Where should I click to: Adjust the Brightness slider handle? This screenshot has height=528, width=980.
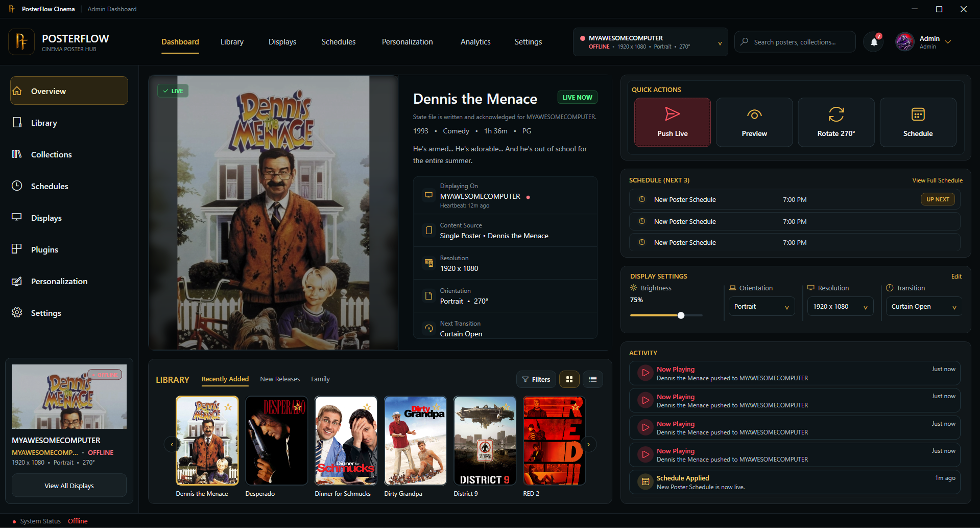(681, 315)
